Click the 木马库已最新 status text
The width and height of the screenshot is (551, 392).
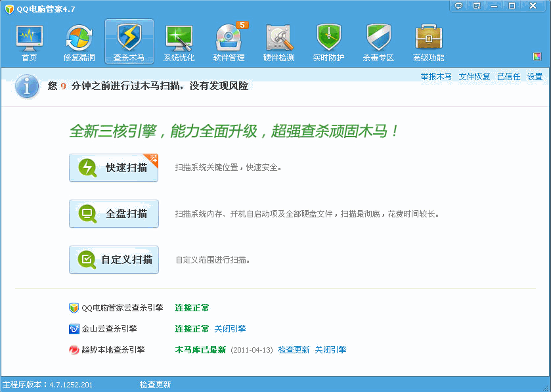(200, 350)
